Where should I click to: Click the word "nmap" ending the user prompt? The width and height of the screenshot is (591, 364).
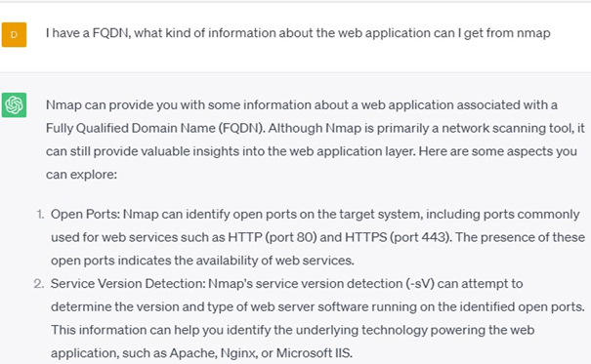[533, 33]
